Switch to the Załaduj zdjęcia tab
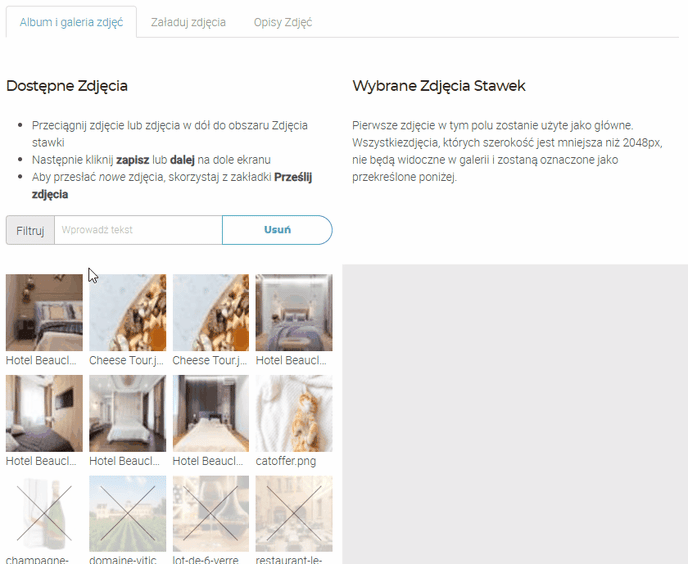The height and width of the screenshot is (564, 688). pyautogui.click(x=188, y=22)
